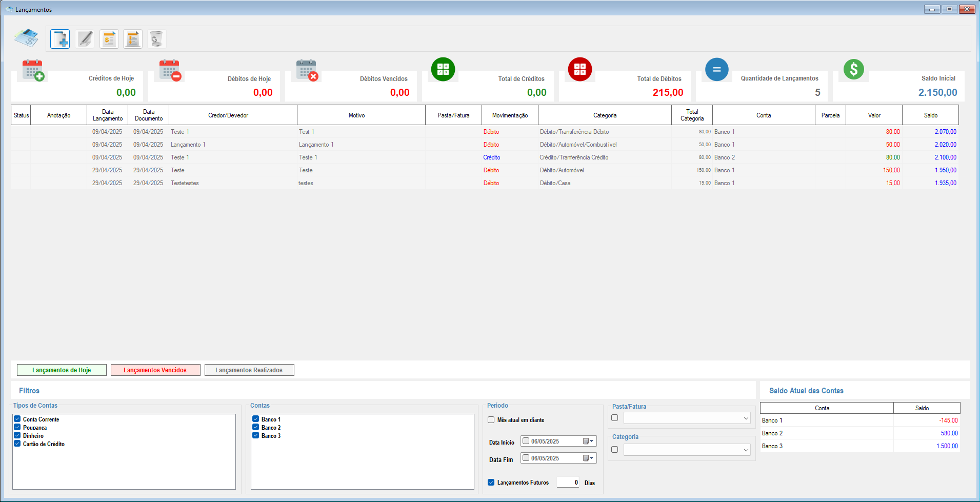Uncheck the Poupança account type
Image resolution: width=980 pixels, height=502 pixels.
[x=17, y=427]
